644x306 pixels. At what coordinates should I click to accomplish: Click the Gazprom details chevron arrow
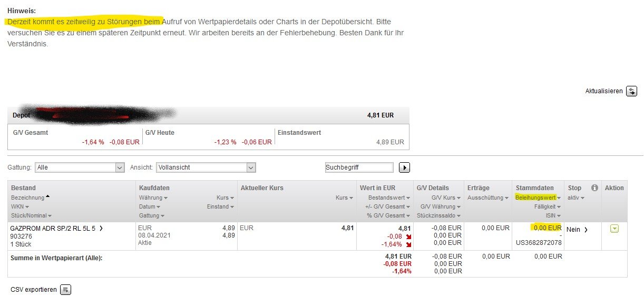click(x=101, y=229)
